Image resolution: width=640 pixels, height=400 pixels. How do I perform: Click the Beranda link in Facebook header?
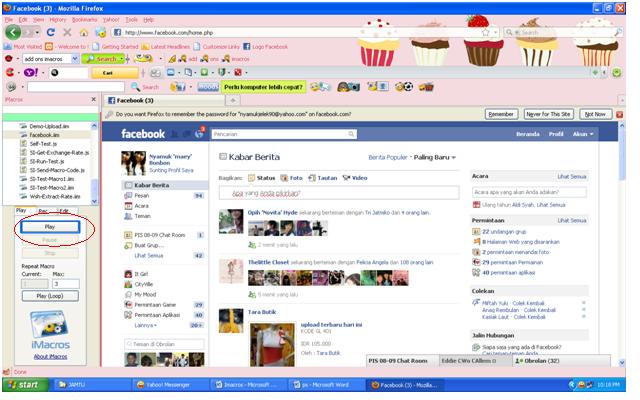527,134
